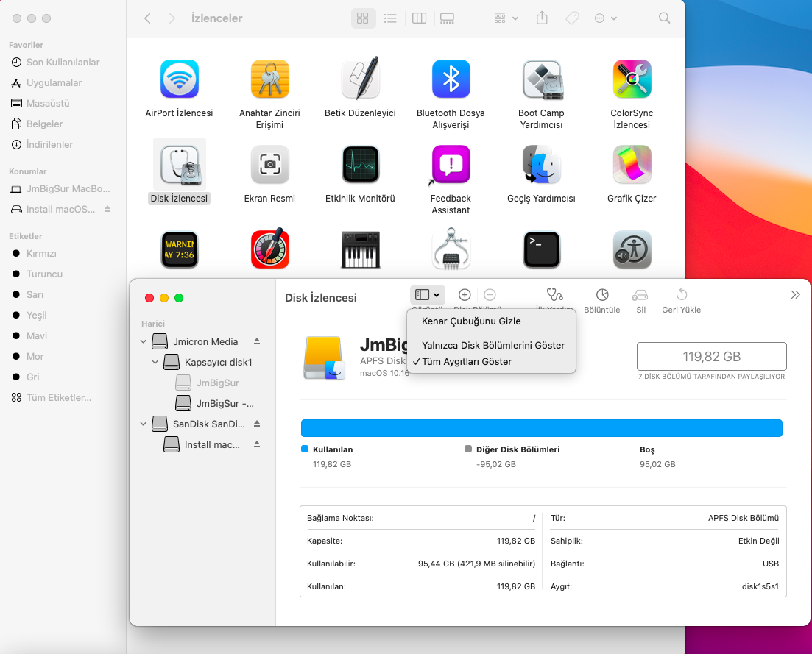Click the Bölüntüle (Partition) toolbar icon
812x654 pixels.
(x=601, y=295)
